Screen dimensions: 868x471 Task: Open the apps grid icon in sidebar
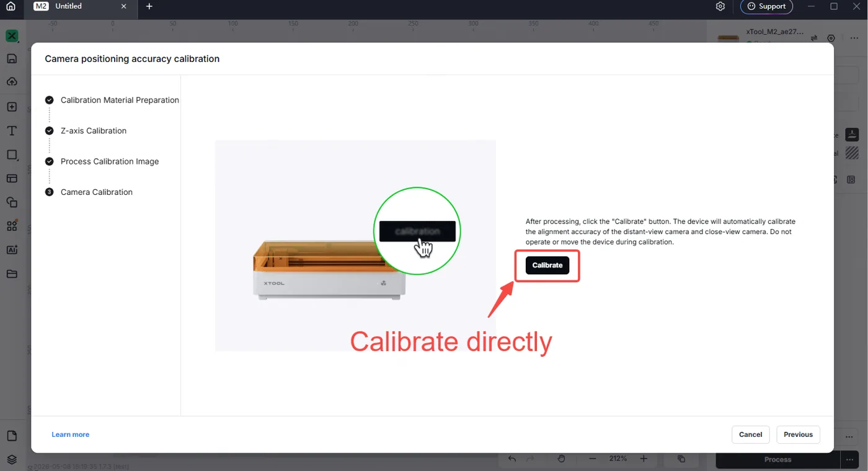point(12,226)
